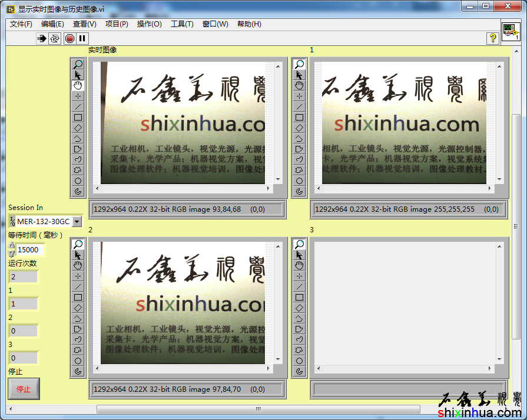This screenshot has width=527, height=420.
Task: Select the Zoom tool for 实时图像 display
Action: tap(78, 64)
